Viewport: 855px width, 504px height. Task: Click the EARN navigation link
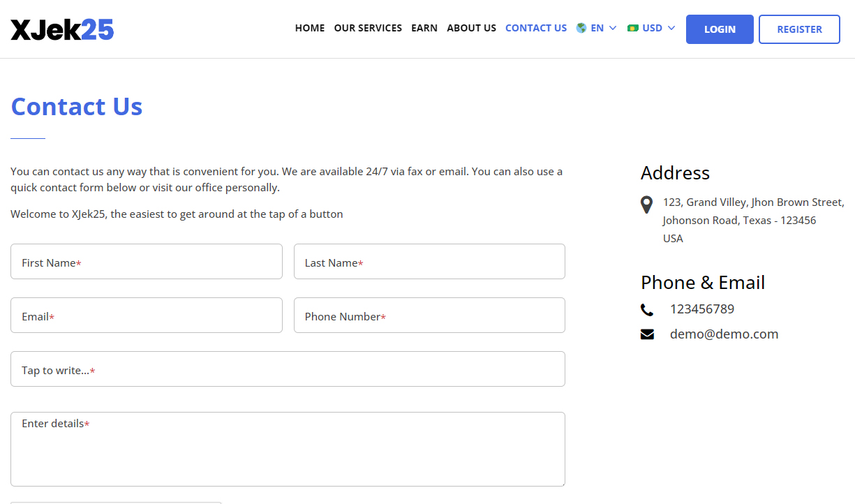[424, 28]
